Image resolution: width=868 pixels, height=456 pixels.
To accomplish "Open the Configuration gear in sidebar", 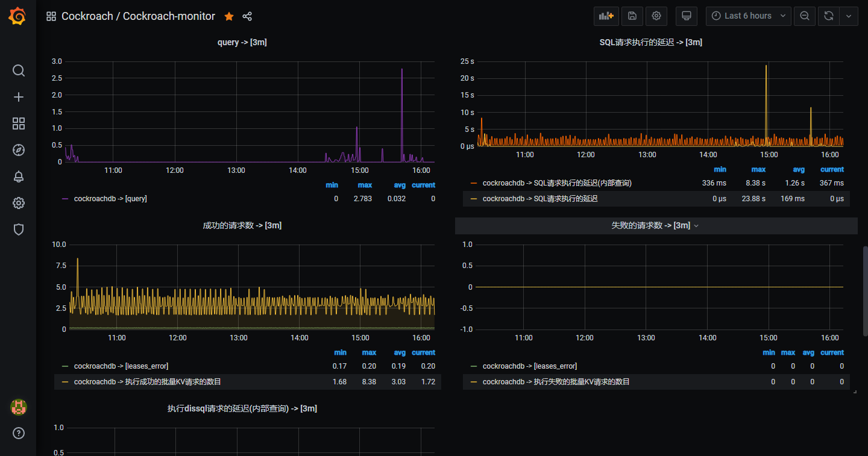I will (x=19, y=203).
